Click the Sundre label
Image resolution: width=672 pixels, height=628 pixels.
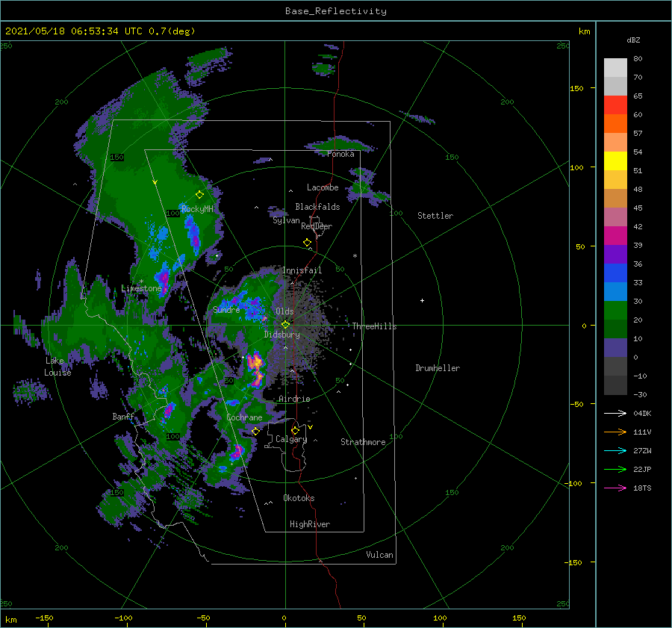[226, 309]
